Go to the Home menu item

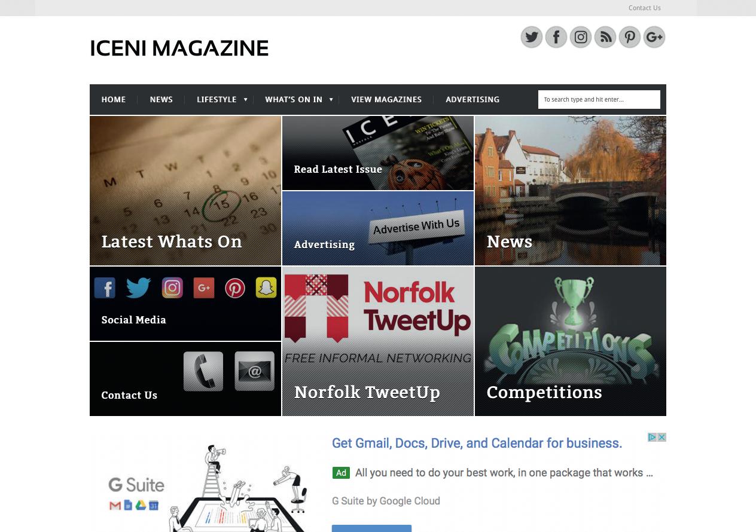click(x=114, y=100)
